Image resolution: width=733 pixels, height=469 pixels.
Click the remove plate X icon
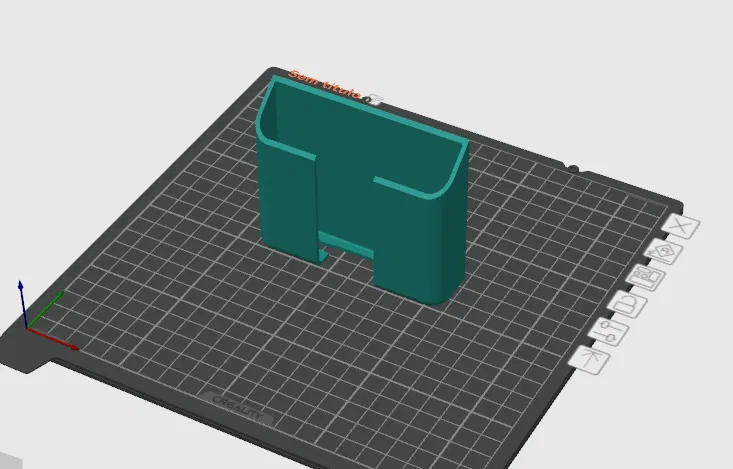coord(681,227)
